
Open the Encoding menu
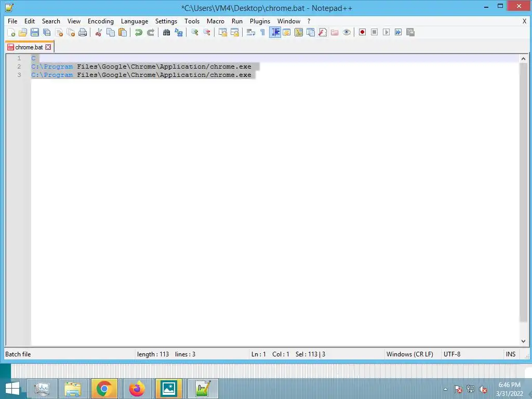[x=100, y=21]
